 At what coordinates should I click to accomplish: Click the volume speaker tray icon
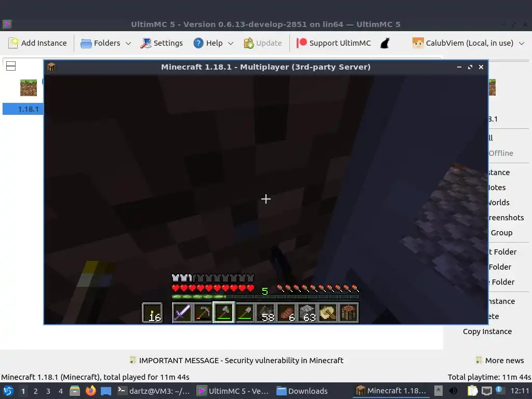pyautogui.click(x=453, y=391)
